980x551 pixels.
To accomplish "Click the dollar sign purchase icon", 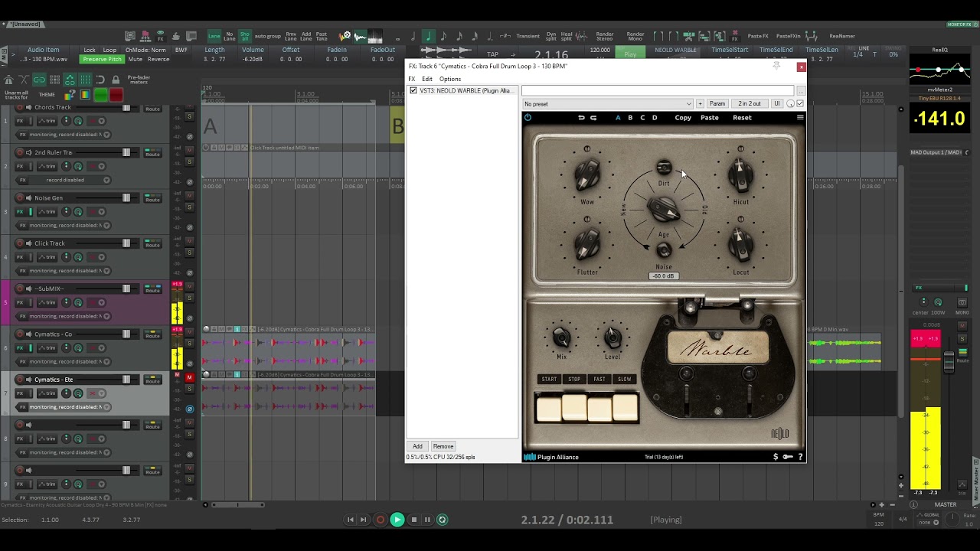I will tap(776, 457).
